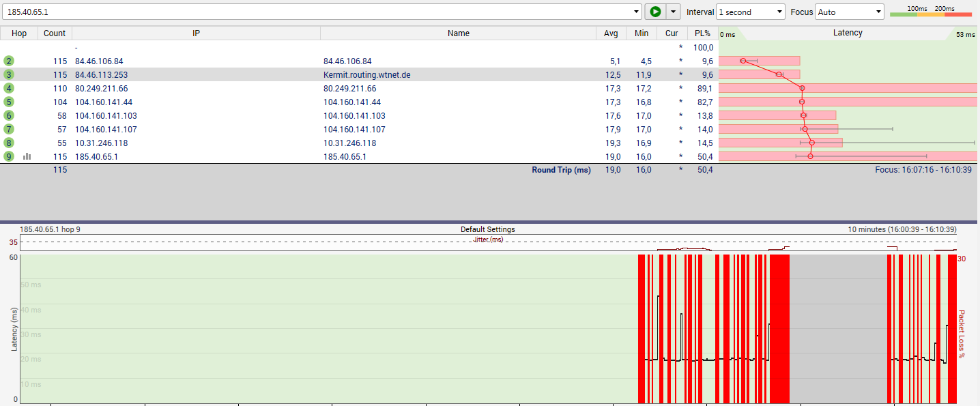Click the 185.40.65.1 hop 9 graph title
The height and width of the screenshot is (406, 980).
coord(50,229)
